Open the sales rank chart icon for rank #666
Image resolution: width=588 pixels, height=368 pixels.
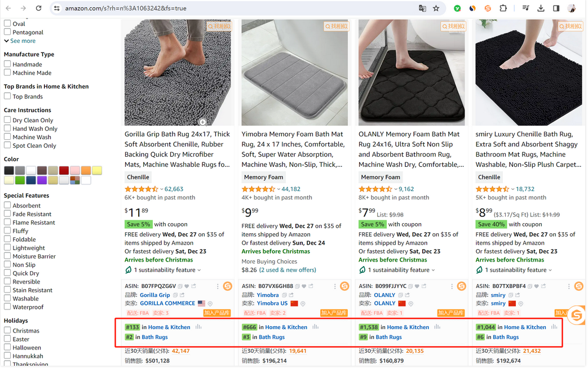pyautogui.click(x=316, y=327)
